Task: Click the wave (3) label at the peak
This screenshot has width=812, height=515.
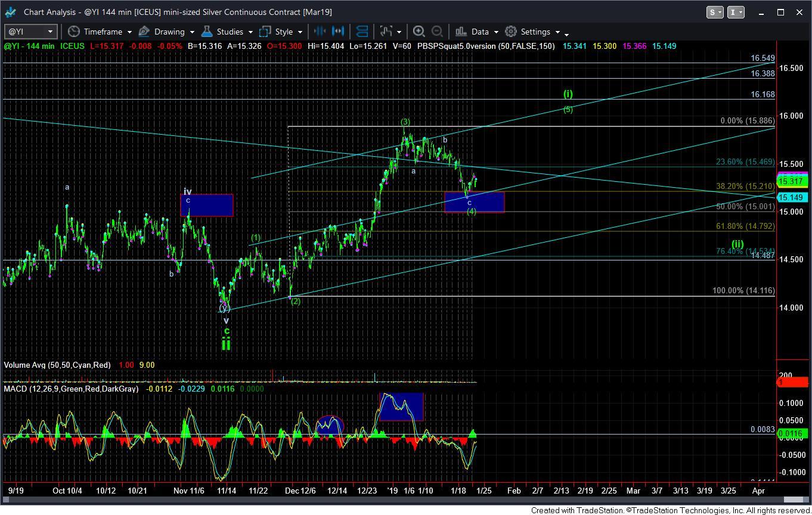Action: pos(405,122)
